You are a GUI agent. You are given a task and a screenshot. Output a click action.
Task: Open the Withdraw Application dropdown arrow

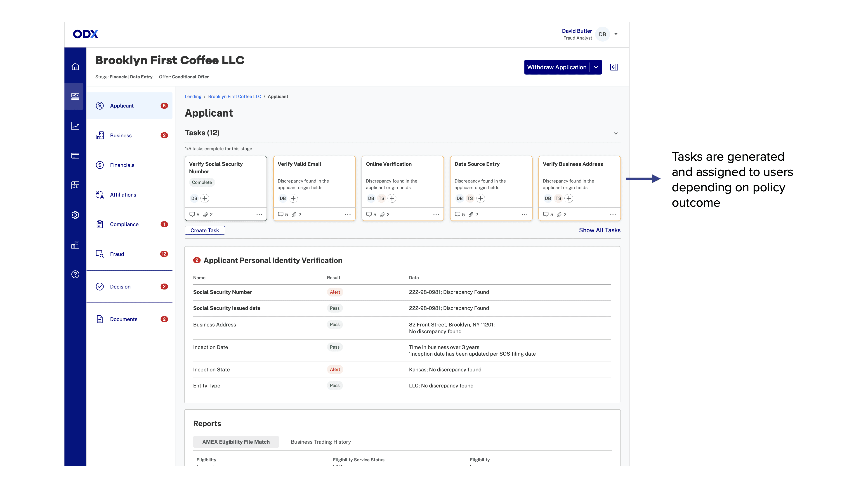[596, 67]
